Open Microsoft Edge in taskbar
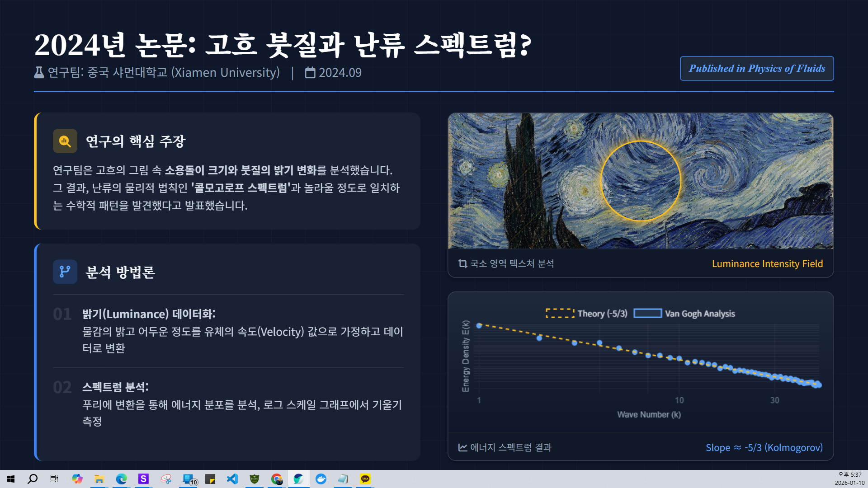868x488 pixels. coord(122,479)
